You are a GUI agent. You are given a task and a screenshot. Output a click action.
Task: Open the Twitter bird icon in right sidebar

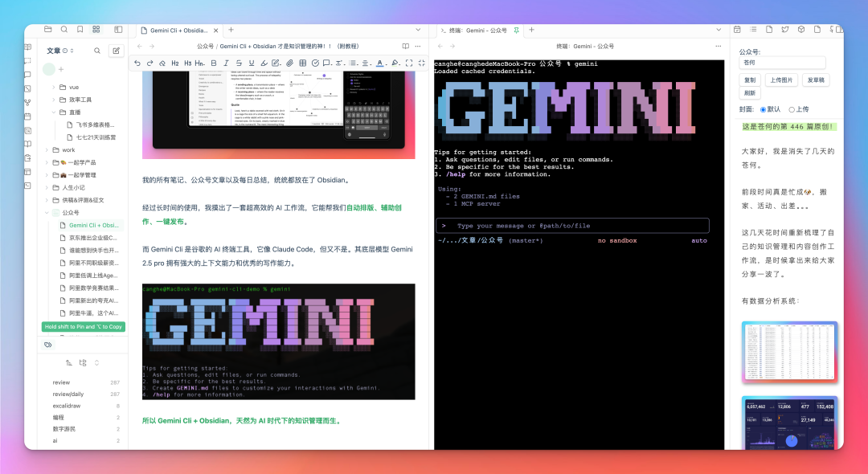click(785, 29)
